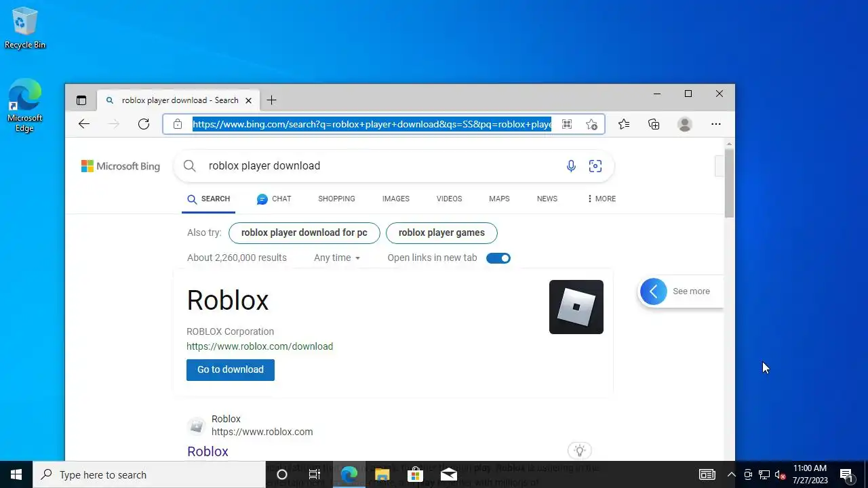Expand the Any time filter
This screenshot has height=488, width=868.
pos(337,258)
